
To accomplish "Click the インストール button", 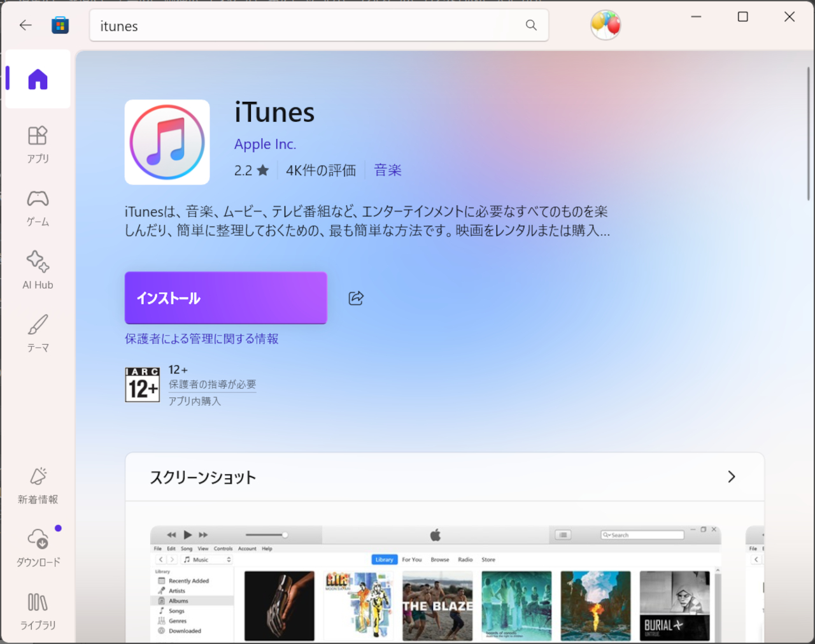I will 226,297.
